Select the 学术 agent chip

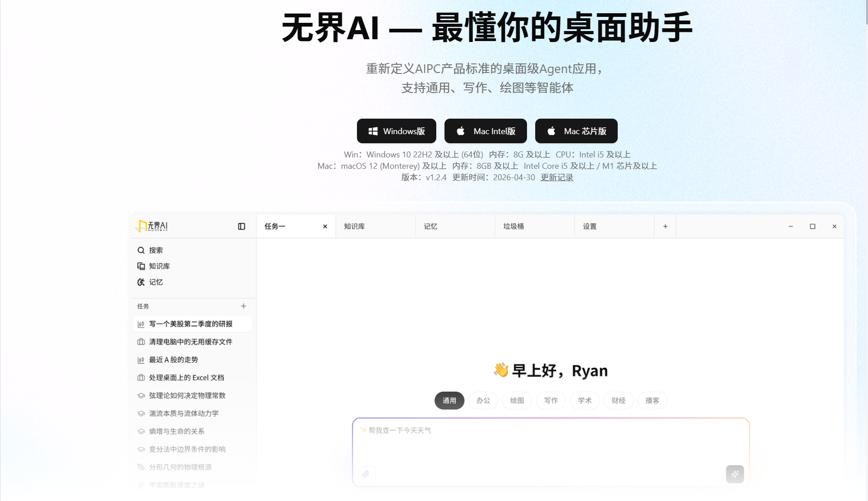click(585, 401)
